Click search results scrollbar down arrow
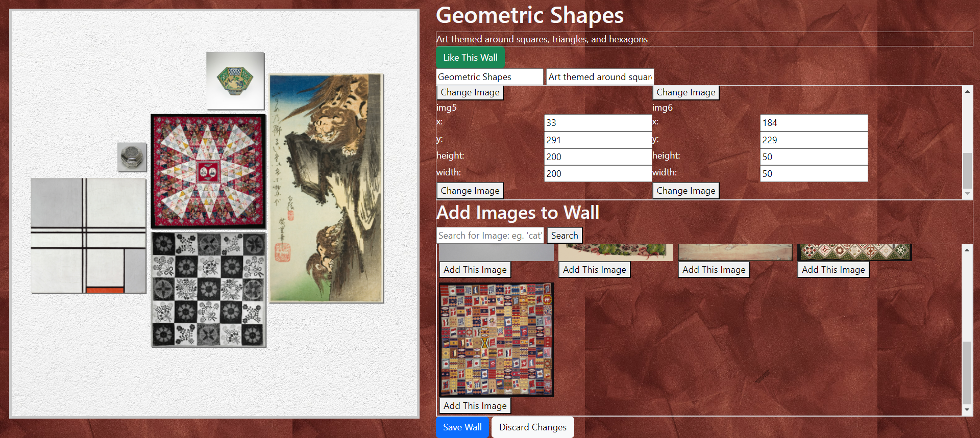This screenshot has width=980, height=438. [x=967, y=410]
